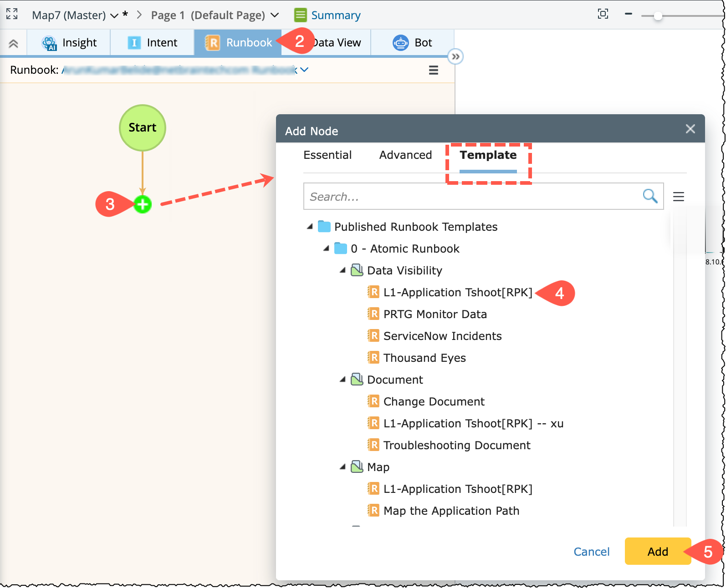The width and height of the screenshot is (726, 588).
Task: Select Troubleshooting Document template
Action: [457, 445]
